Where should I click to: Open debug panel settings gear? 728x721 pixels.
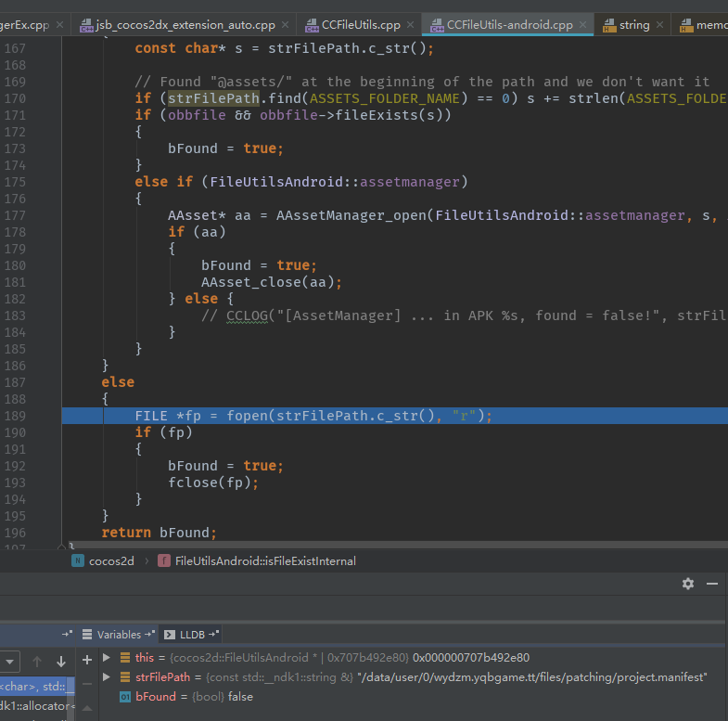point(687,584)
